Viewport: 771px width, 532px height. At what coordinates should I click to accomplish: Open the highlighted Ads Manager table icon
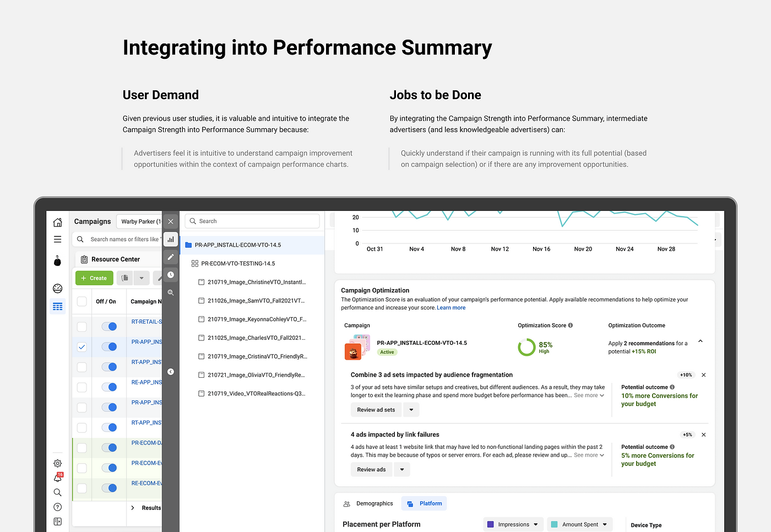[x=57, y=306]
